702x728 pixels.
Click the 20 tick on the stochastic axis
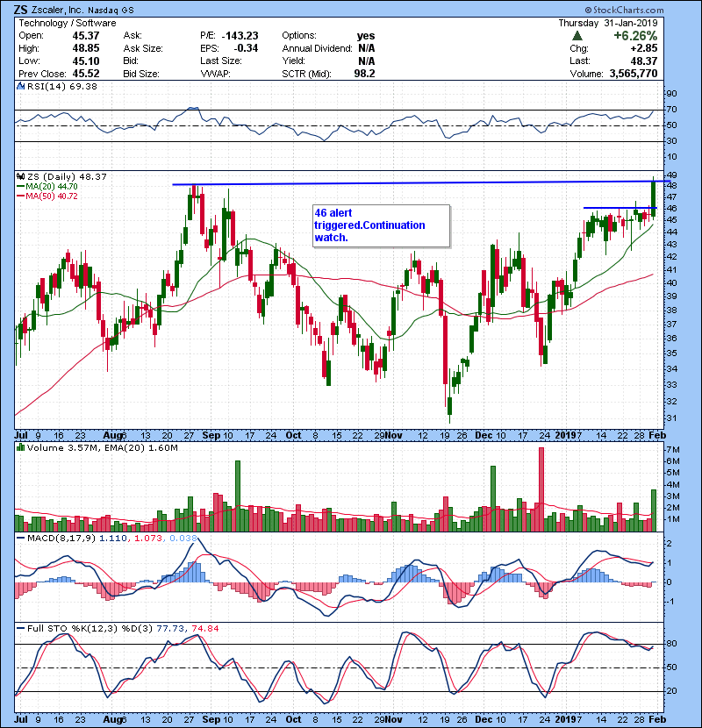click(x=671, y=691)
